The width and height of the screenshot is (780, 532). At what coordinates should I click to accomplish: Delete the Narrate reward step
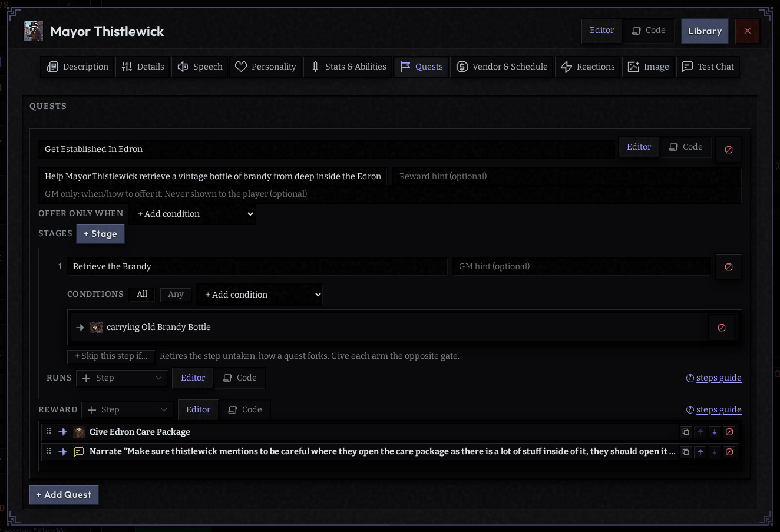click(729, 452)
